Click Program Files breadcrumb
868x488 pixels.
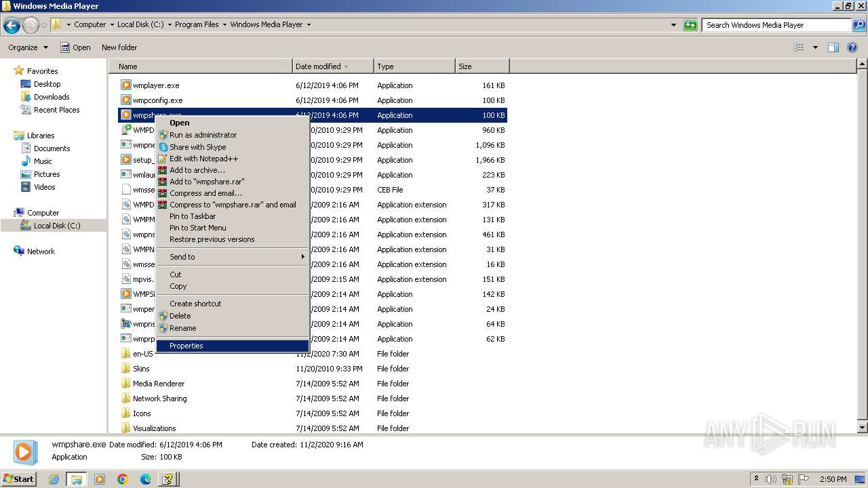coord(197,25)
